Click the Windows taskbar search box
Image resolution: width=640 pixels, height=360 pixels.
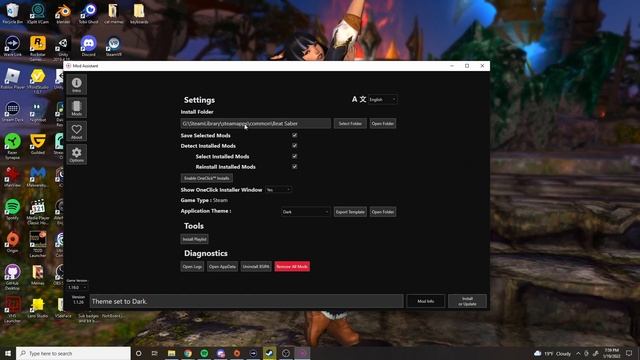tap(73, 353)
